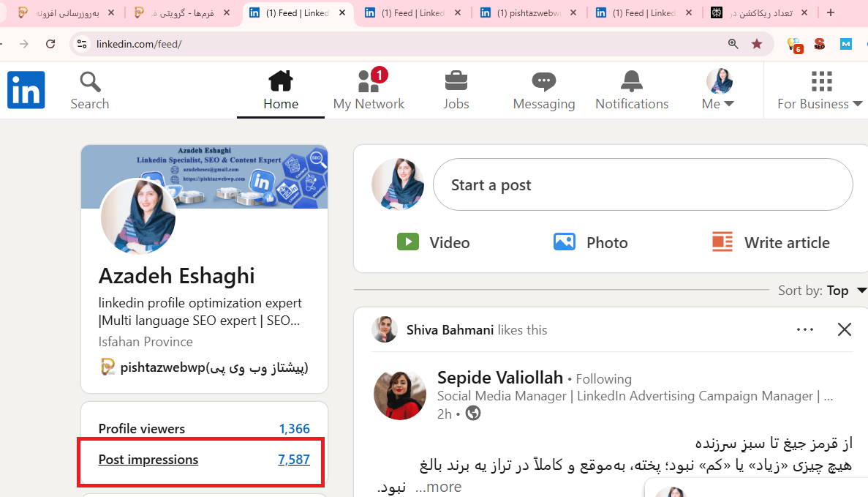Reload the page with the refresh button
The image size is (868, 497).
50,44
